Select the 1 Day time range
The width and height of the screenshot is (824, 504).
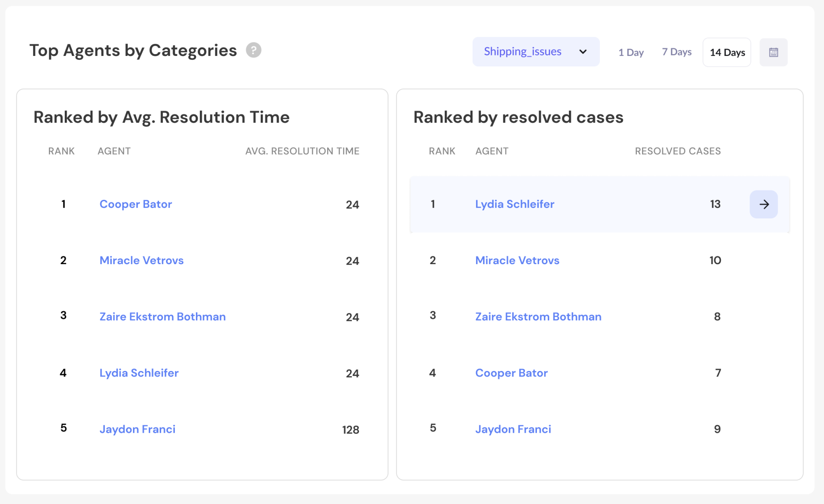pyautogui.click(x=631, y=52)
